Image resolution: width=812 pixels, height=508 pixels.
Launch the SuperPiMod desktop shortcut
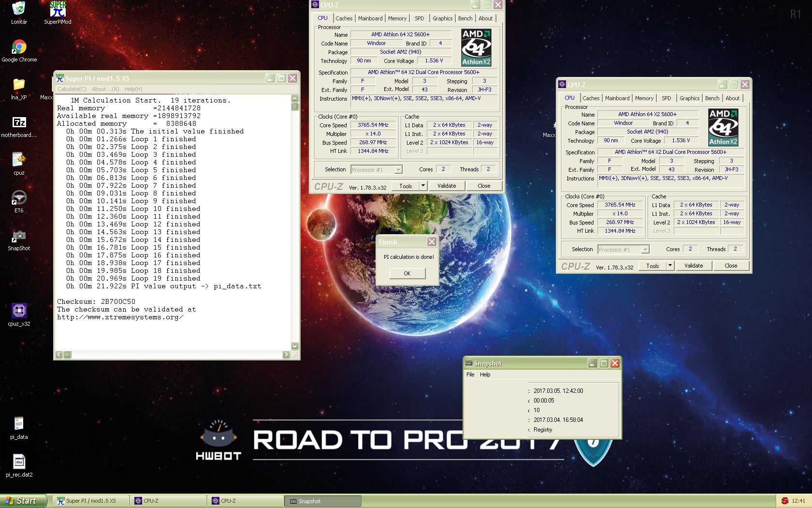pos(58,9)
